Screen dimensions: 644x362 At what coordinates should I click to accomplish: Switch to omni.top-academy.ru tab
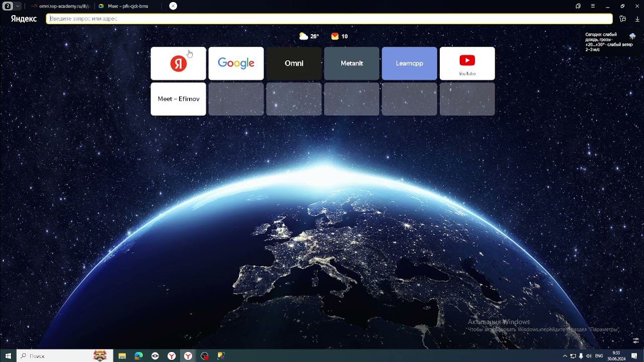coord(59,6)
